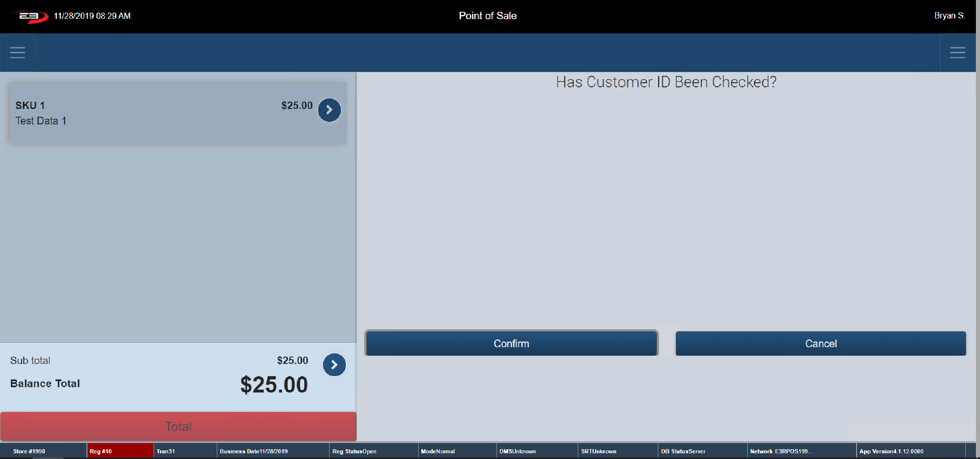Expand SKU 1 item details arrow

tap(329, 110)
